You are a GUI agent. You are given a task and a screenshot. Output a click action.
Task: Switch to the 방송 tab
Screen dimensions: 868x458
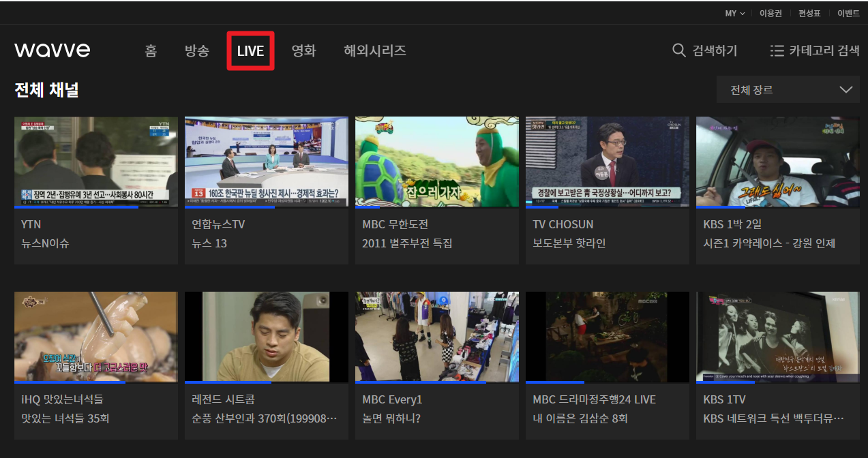197,50
